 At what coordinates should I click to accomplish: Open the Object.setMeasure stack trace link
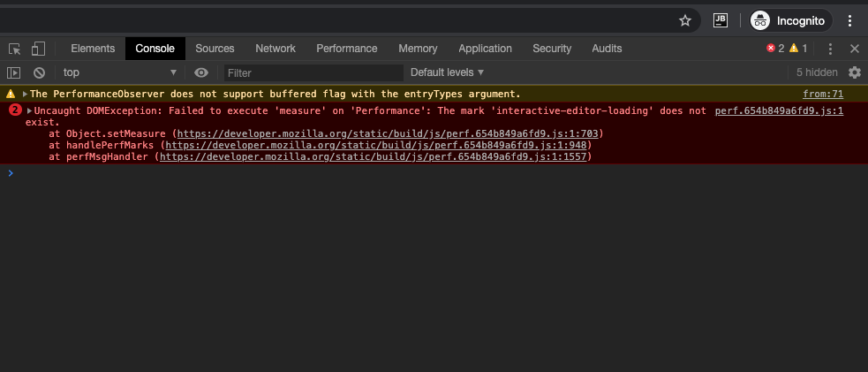tap(388, 134)
